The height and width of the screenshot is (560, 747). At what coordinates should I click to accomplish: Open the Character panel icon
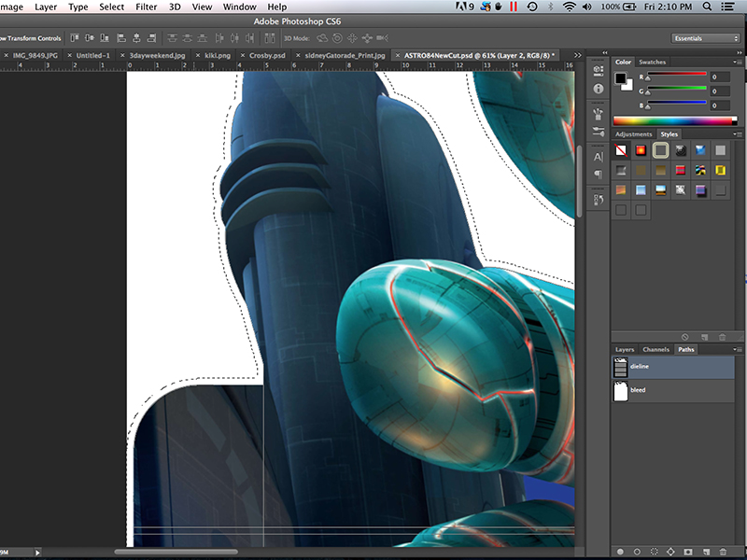(x=599, y=157)
